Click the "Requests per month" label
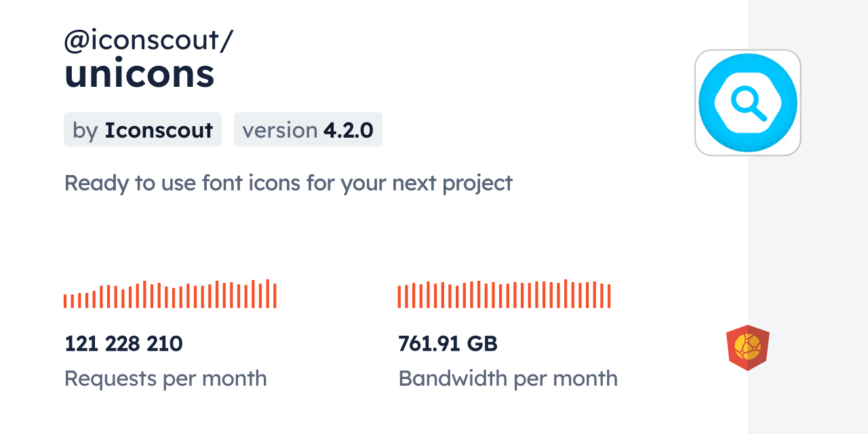 coord(165,378)
